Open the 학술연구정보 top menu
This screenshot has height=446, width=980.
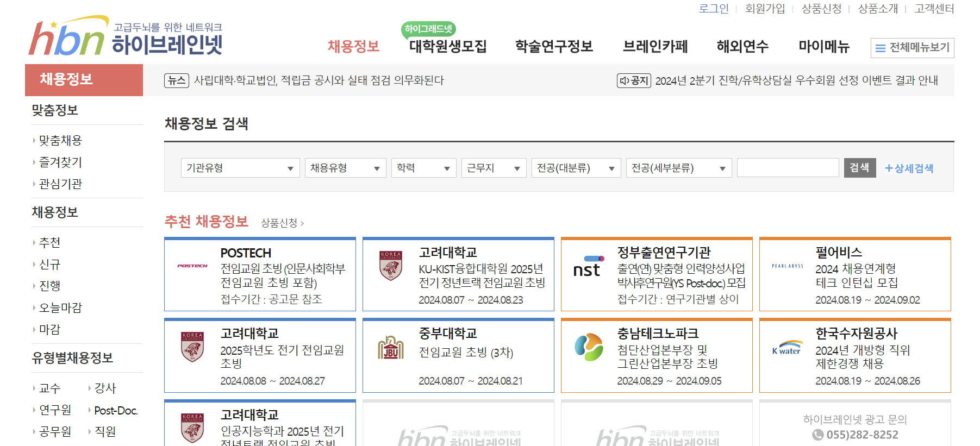tap(554, 47)
